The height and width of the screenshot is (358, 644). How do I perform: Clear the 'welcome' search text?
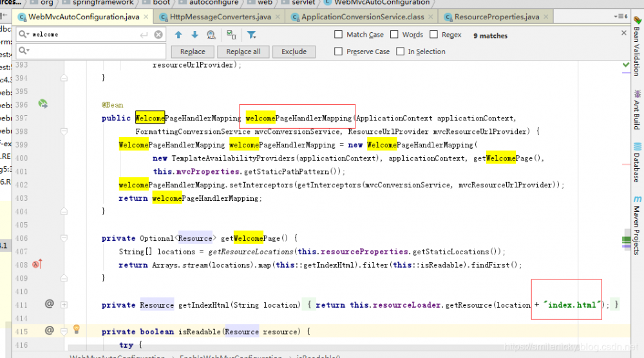click(158, 35)
